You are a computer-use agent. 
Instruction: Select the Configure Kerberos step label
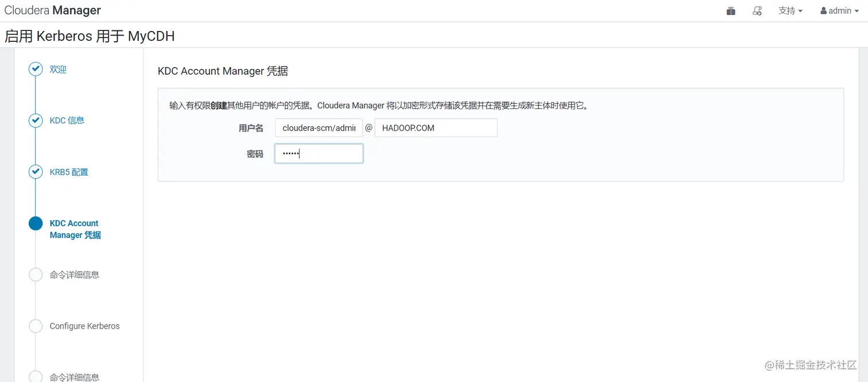pos(85,326)
